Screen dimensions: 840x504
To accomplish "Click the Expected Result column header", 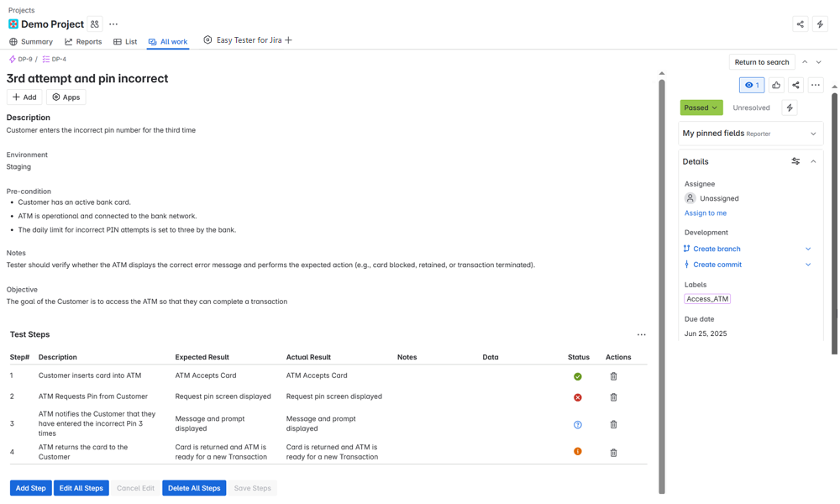I will (202, 357).
